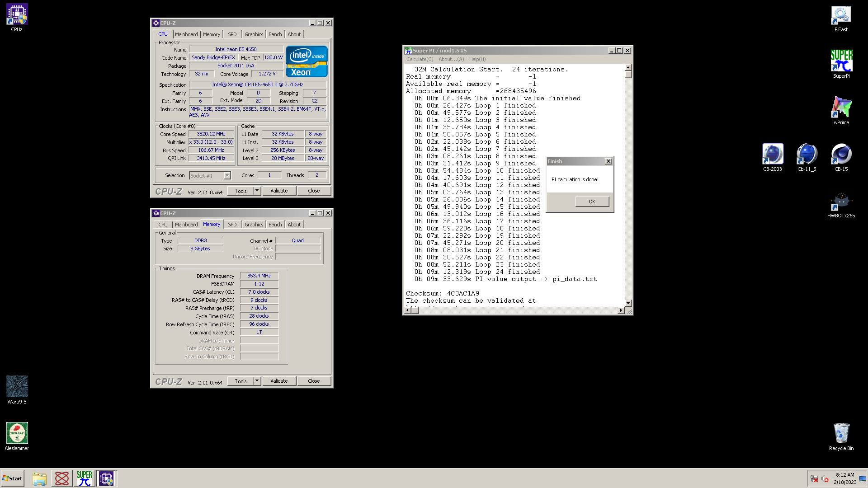Click the Core Speed 3520.12 MHz value
Viewport: 868px width, 488px height.
211,134
